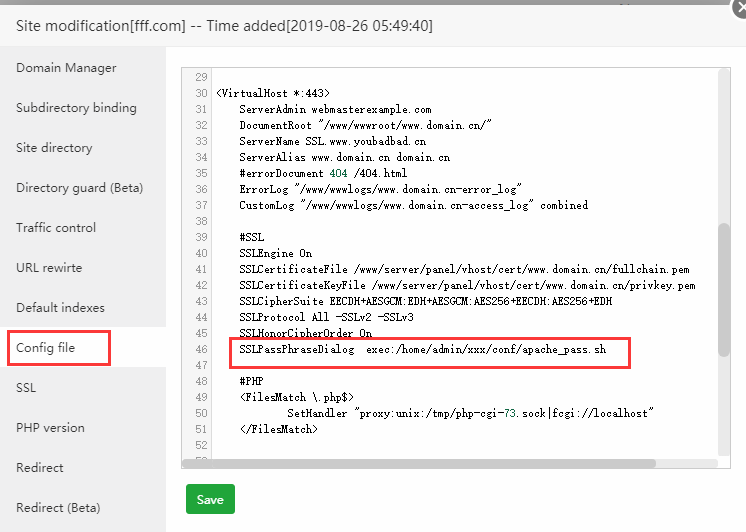Click the DocumentRoot line in editor
This screenshot has height=532, width=746.
(x=365, y=126)
